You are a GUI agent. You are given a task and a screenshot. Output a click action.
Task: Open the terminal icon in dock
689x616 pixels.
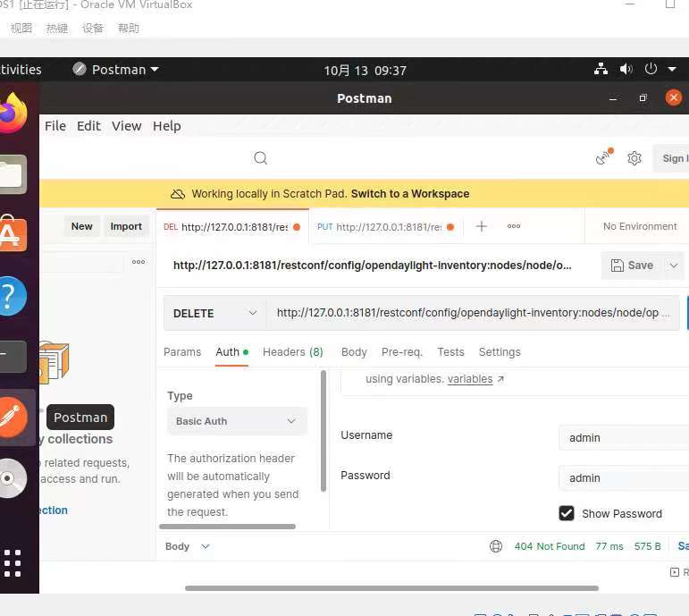[13, 356]
